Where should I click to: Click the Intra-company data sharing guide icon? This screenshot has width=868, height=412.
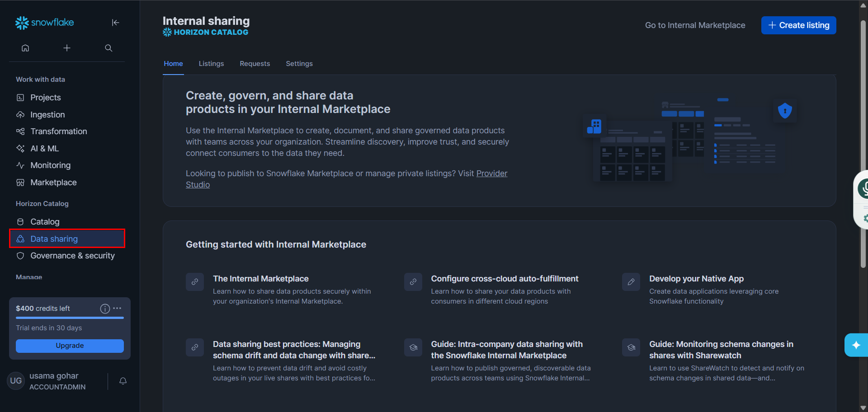pos(413,347)
